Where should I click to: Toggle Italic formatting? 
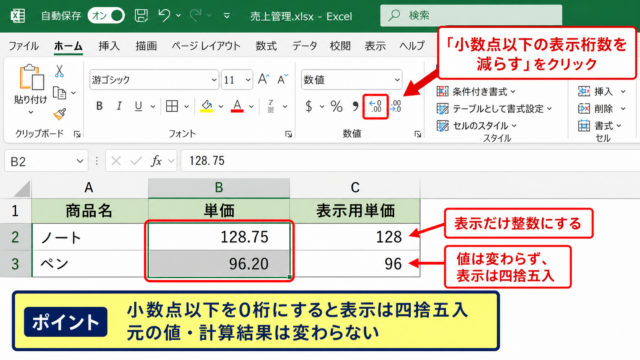coord(119,106)
